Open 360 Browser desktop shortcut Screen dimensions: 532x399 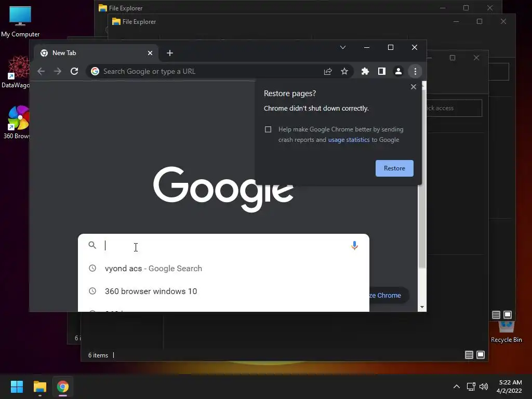(16, 122)
